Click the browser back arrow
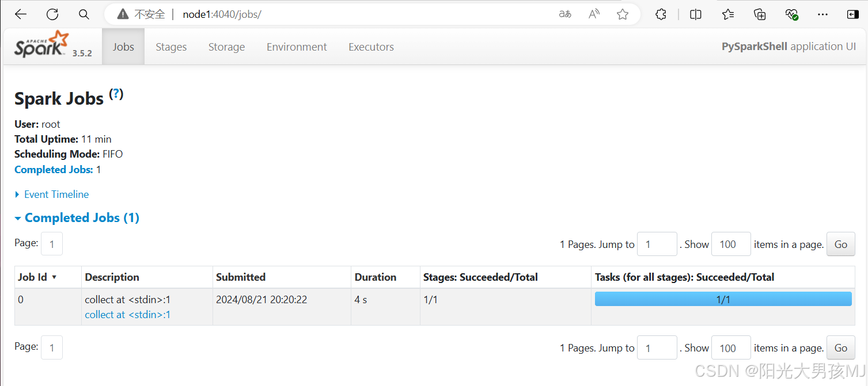This screenshot has width=868, height=386. [21, 14]
